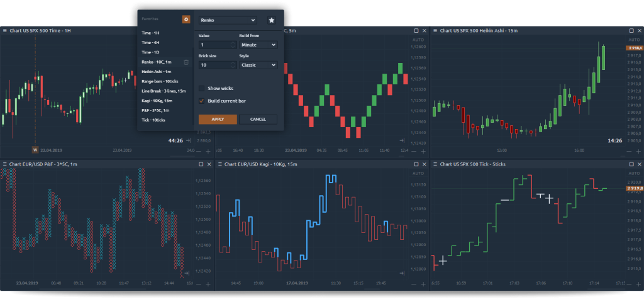Zoom in with plus icon on Renko chart
This screenshot has width=644, height=299.
coord(423,151)
